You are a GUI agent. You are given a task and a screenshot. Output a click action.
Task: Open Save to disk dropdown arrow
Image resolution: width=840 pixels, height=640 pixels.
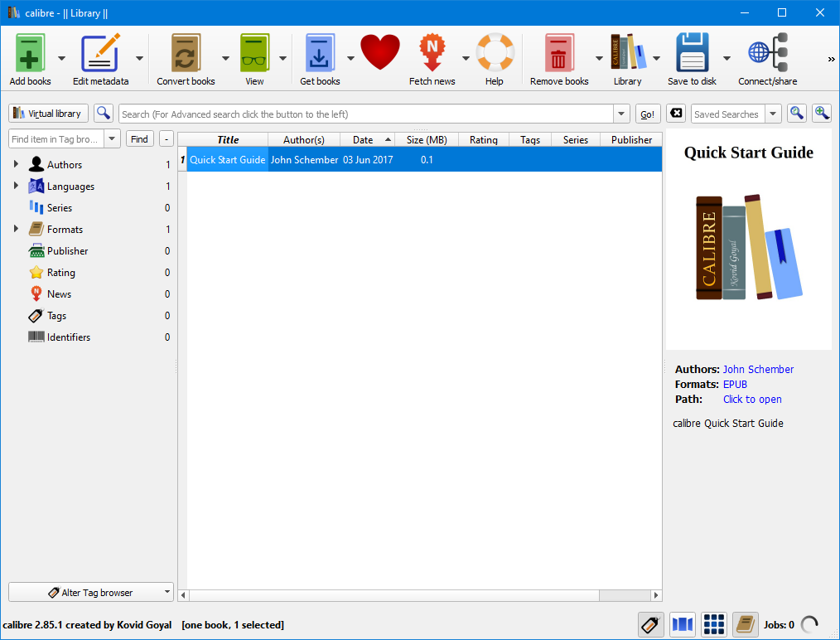coord(727,58)
